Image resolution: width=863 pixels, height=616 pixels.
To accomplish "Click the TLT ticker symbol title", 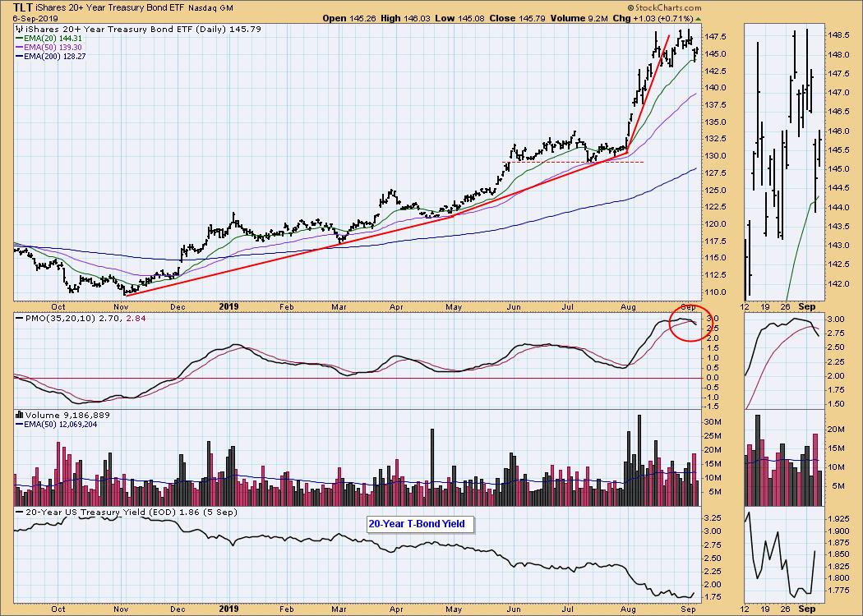I will tap(21, 7).
